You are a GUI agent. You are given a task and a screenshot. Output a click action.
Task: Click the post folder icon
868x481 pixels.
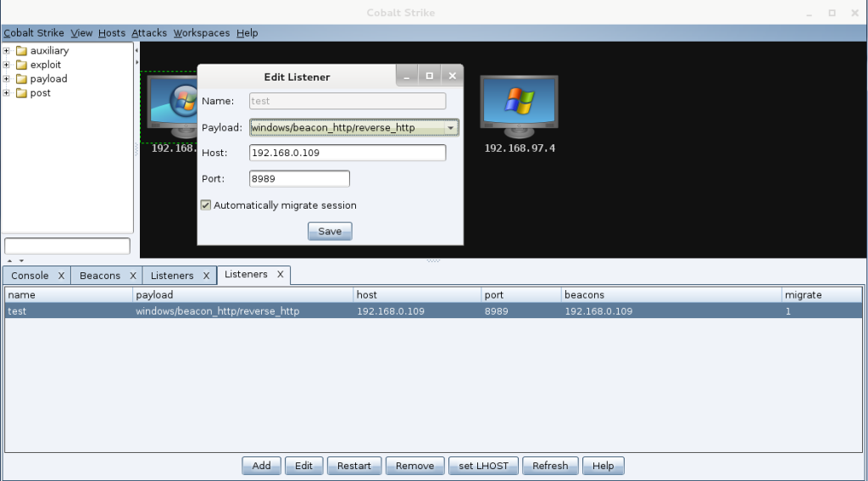tap(21, 93)
